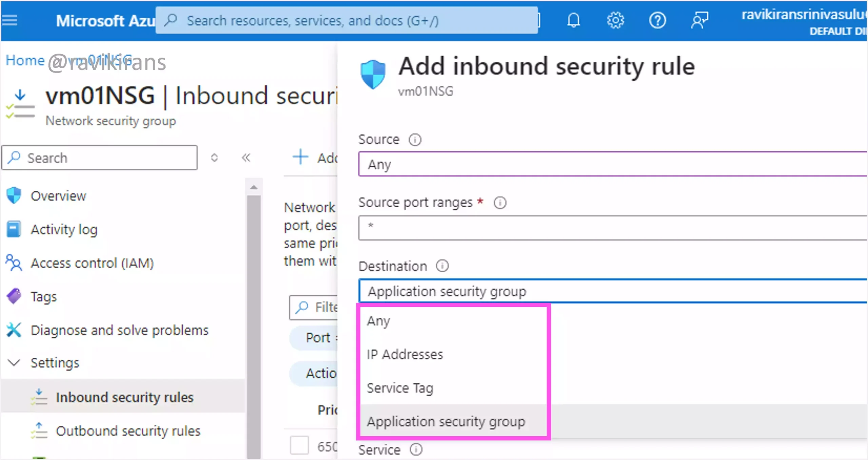Viewport: 868px width, 460px height.
Task: Click the up/down sort icon beside menu search
Action: click(x=214, y=158)
